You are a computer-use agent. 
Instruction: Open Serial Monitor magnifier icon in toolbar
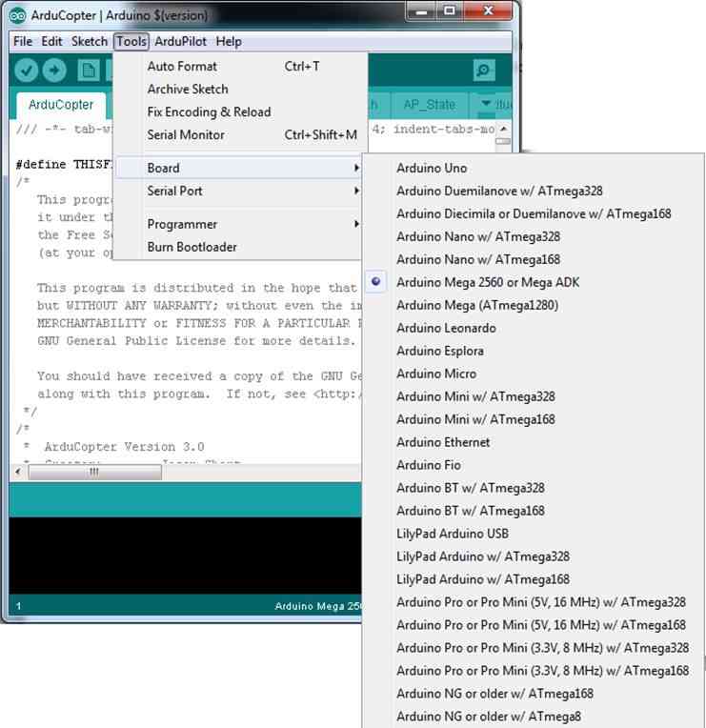(x=484, y=71)
